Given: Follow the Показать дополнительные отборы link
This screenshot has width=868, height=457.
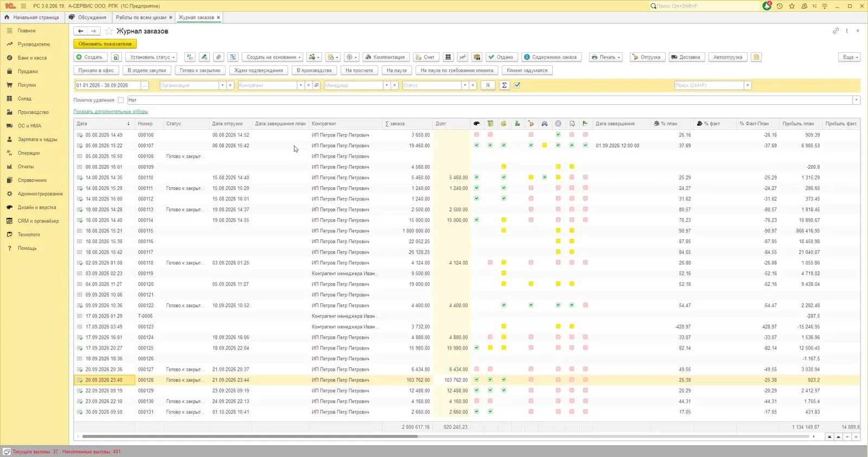Looking at the screenshot, I should click(x=111, y=112).
